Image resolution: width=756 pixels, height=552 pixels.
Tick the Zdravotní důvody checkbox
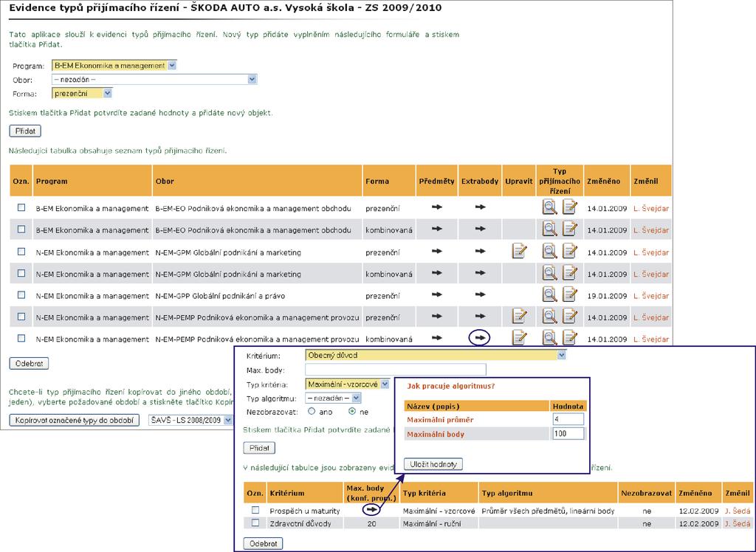point(255,522)
